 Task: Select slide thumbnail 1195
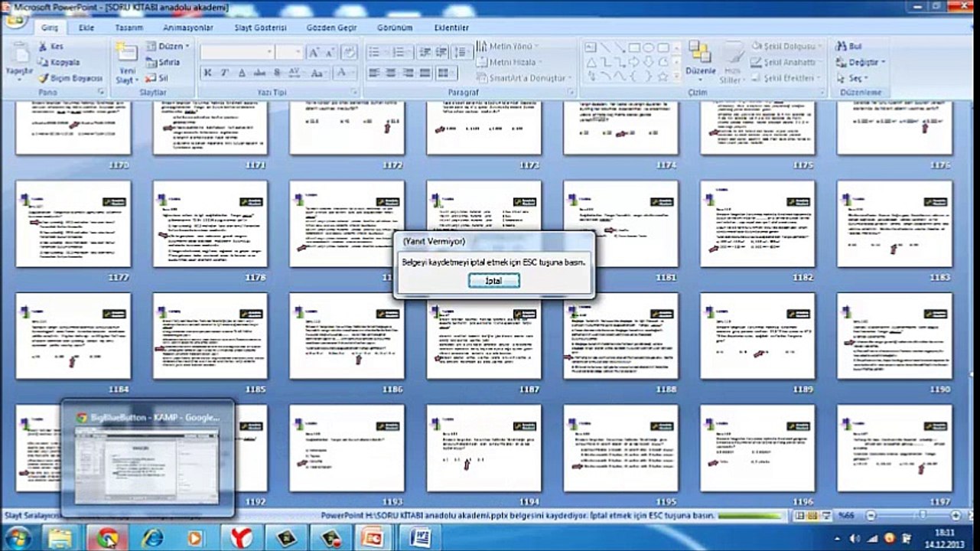point(620,448)
